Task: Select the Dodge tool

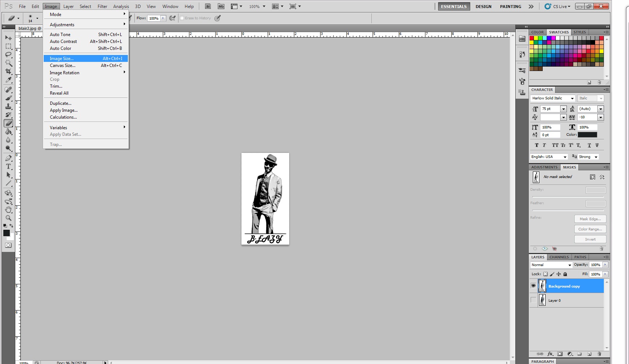Action: [8, 149]
